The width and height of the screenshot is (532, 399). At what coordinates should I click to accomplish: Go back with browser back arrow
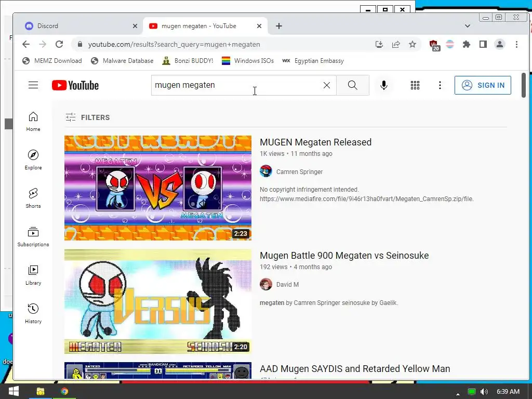[x=26, y=44]
